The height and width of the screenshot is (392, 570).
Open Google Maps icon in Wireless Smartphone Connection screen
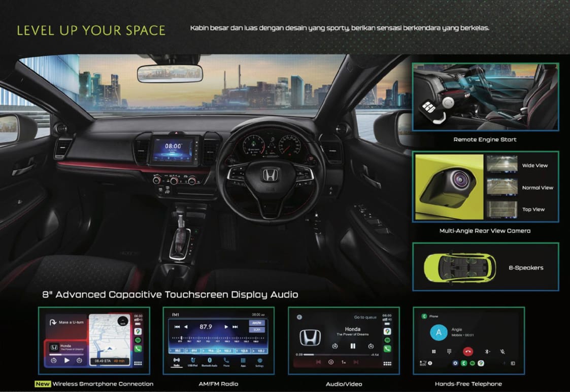tap(138, 331)
